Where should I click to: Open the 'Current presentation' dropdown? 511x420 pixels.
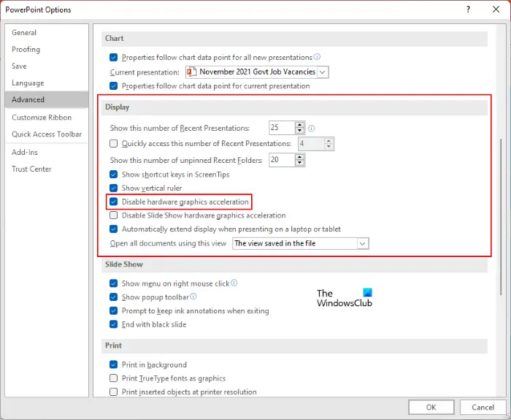(x=323, y=72)
